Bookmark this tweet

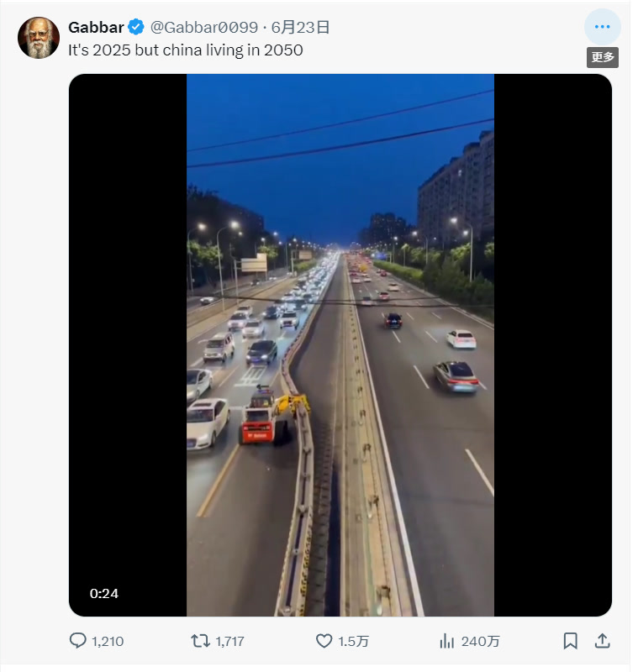(x=570, y=641)
